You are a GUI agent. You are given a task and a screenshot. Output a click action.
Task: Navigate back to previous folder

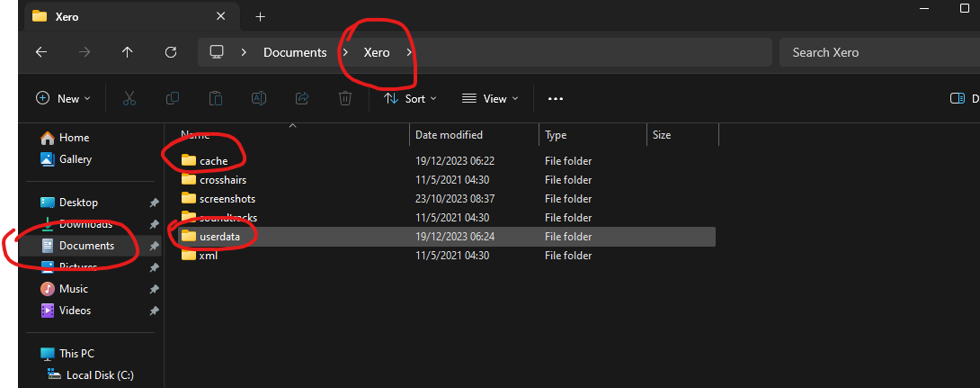tap(41, 52)
